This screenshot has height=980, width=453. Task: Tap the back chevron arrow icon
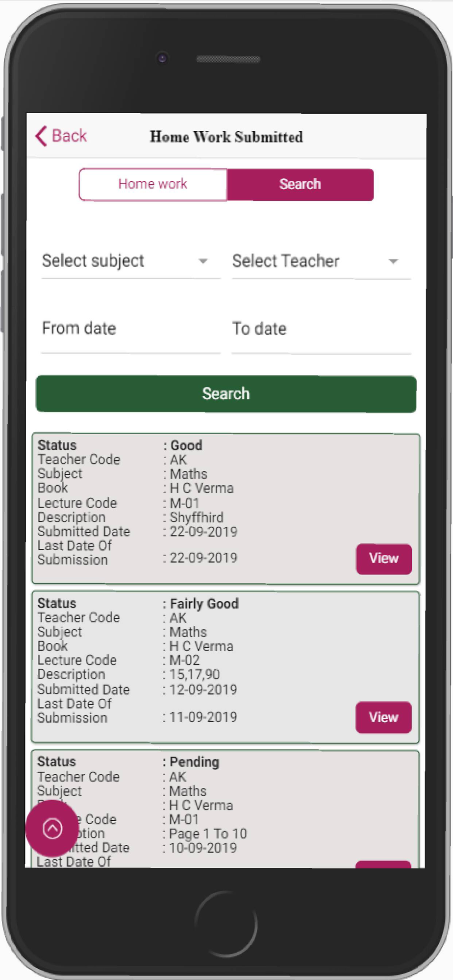tap(41, 136)
